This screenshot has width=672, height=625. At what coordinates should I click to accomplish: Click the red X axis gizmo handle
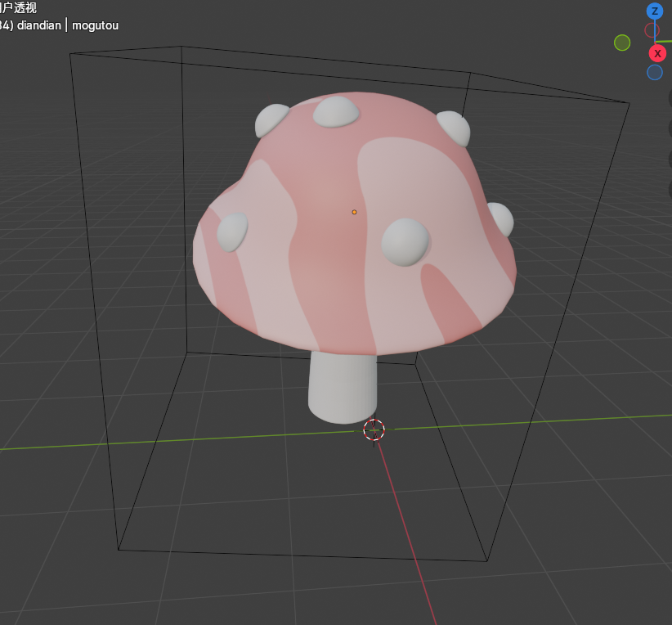pos(657,53)
